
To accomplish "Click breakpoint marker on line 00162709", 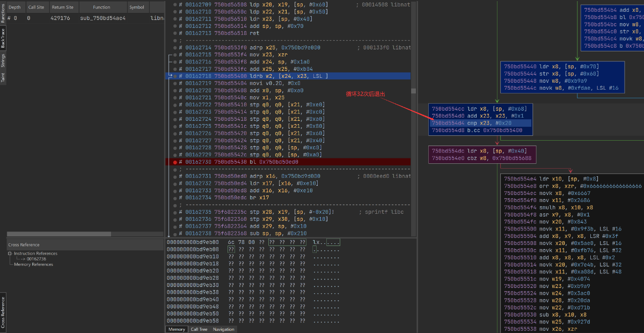I will coord(174,5).
